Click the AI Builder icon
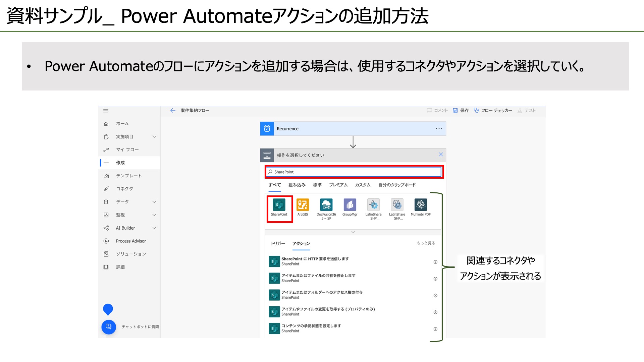This screenshot has width=644, height=362. coord(106,228)
